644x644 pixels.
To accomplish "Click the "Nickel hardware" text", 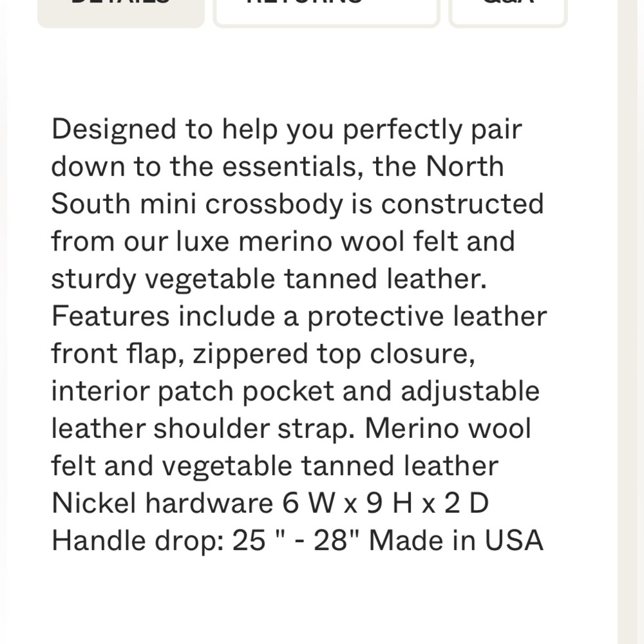I will [162, 503].
